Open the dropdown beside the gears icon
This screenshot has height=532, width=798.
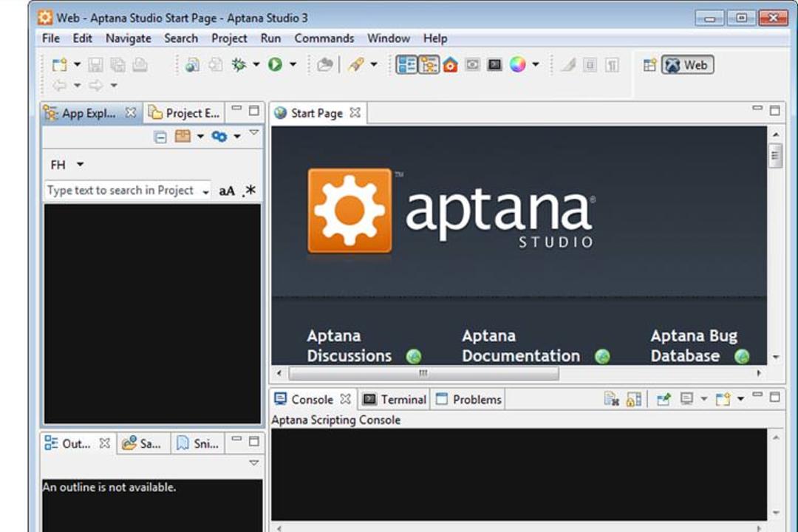click(x=237, y=137)
